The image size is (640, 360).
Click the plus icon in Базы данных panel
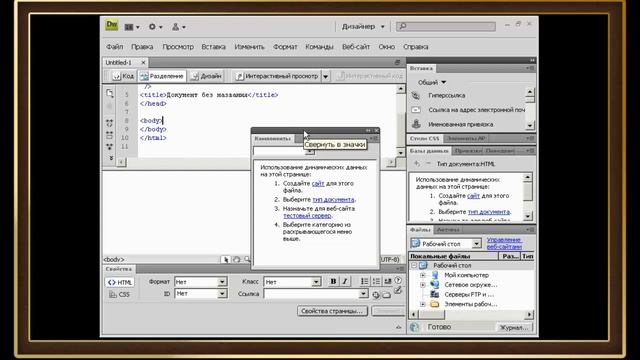[x=417, y=164]
